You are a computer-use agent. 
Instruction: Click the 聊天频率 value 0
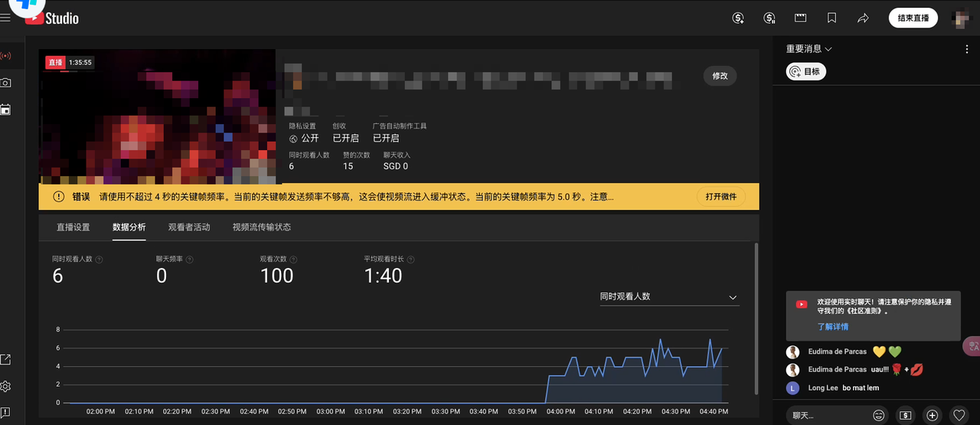(x=162, y=276)
